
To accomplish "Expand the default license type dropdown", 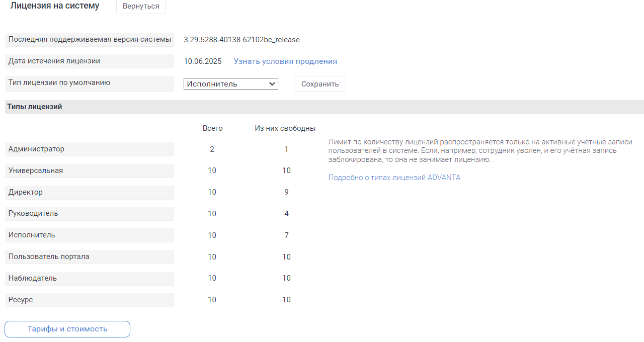I will (230, 84).
